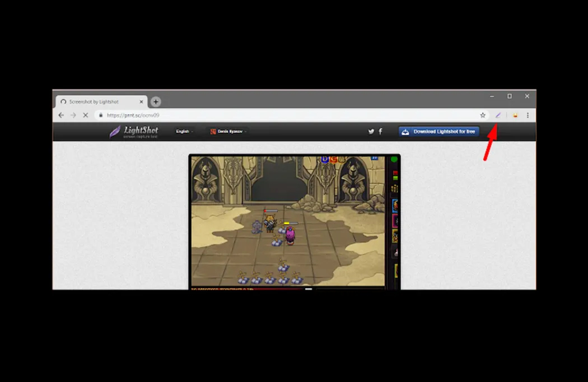Bookmark the page with the star icon

click(x=483, y=115)
